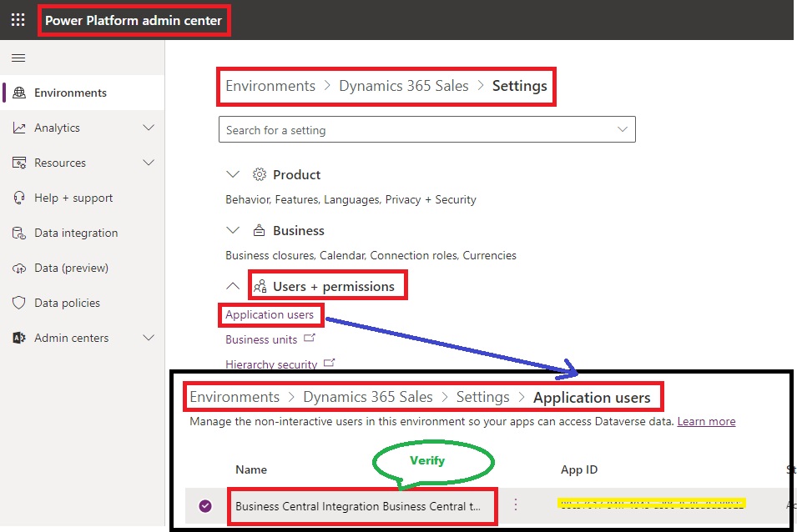Click the Analytics chart icon
The height and width of the screenshot is (532, 797).
[19, 128]
